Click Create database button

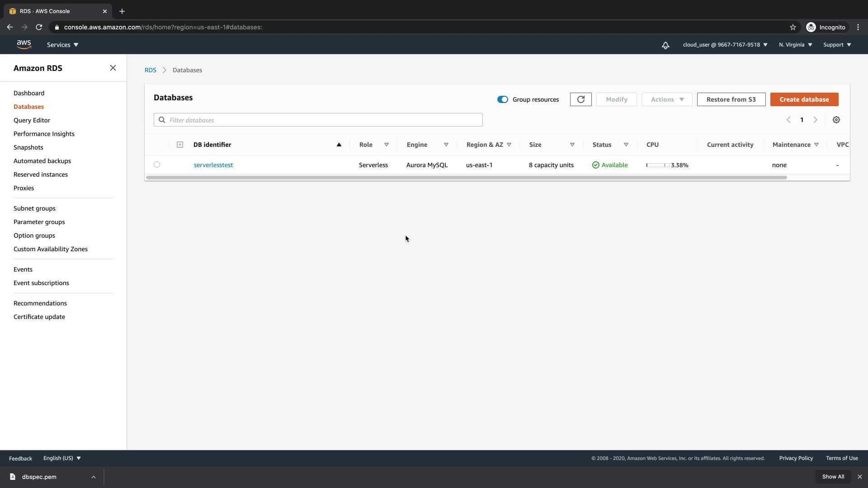click(804, 99)
